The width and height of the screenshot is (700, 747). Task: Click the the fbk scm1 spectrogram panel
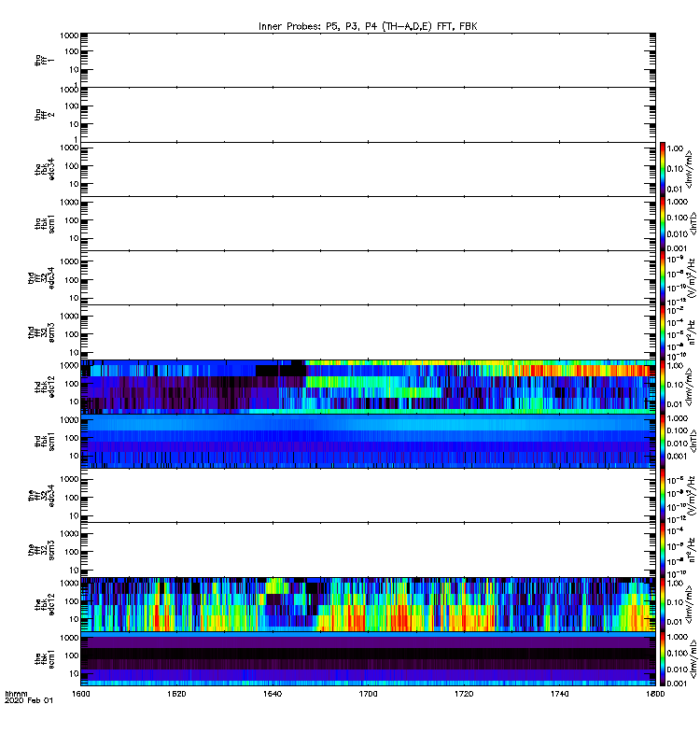pos(368,659)
